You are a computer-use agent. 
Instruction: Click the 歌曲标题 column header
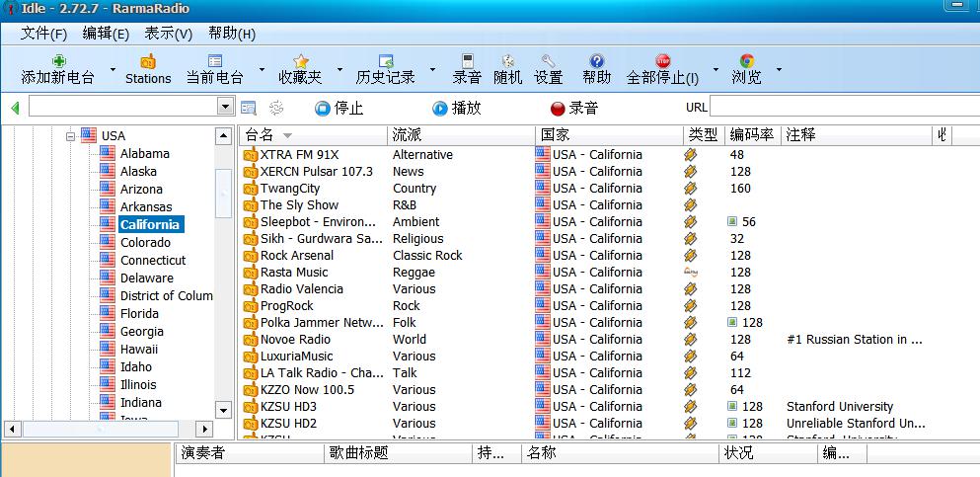point(399,452)
